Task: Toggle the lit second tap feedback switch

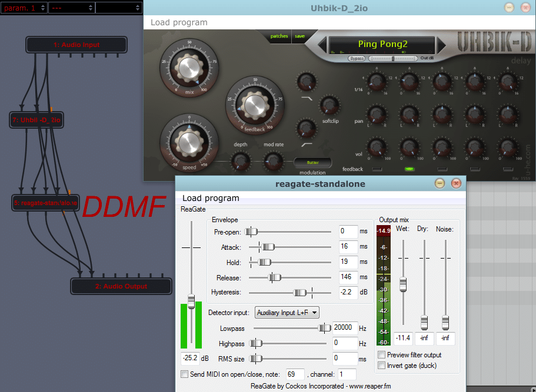Action: click(x=409, y=169)
